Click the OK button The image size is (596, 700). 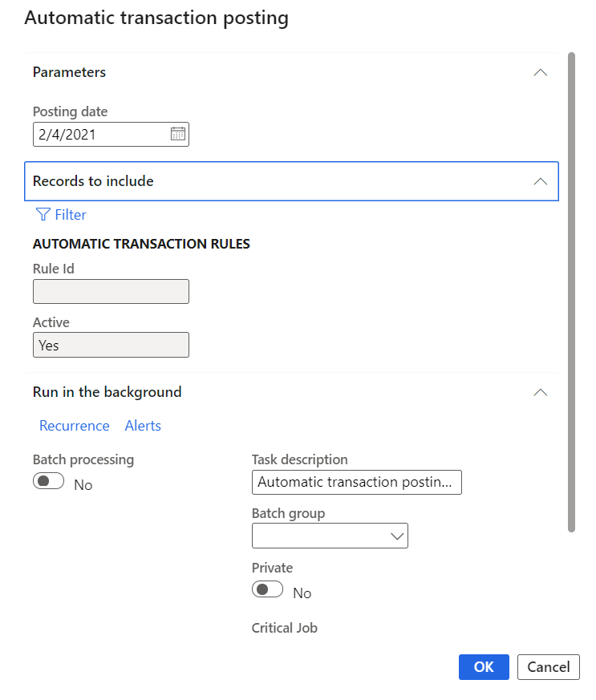484,667
